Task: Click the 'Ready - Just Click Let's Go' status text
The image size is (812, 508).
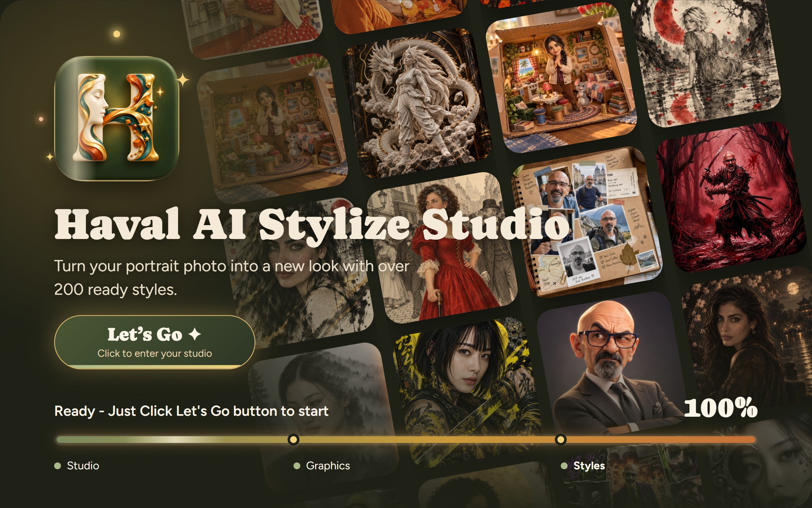Action: click(191, 411)
